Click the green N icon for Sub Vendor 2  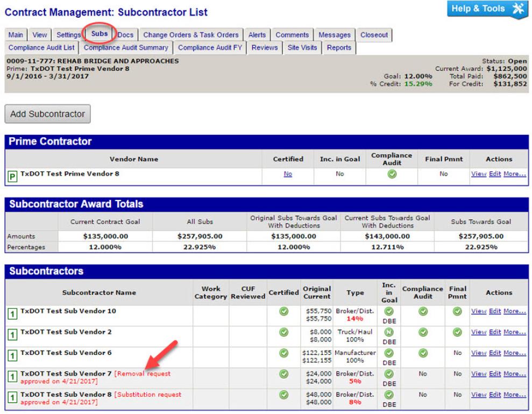388,332
